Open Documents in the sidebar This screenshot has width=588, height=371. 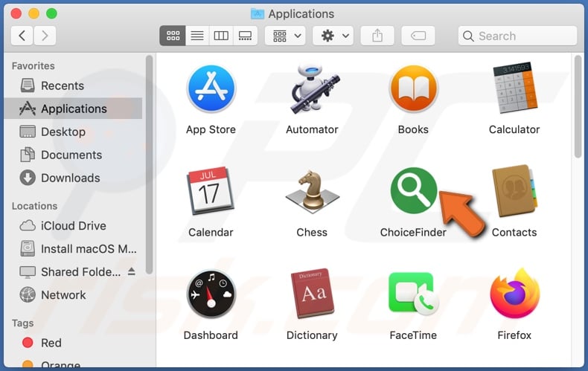[73, 155]
